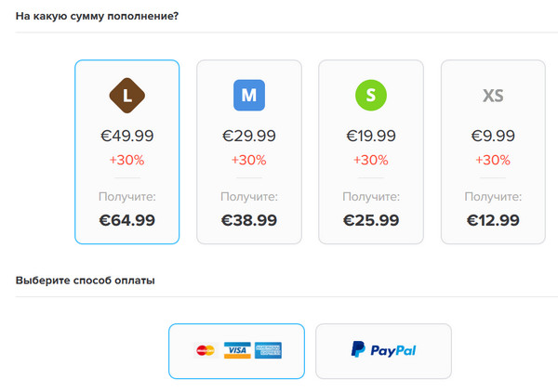Click the +30% bonus under €9.99
558x392 pixels.
493,160
